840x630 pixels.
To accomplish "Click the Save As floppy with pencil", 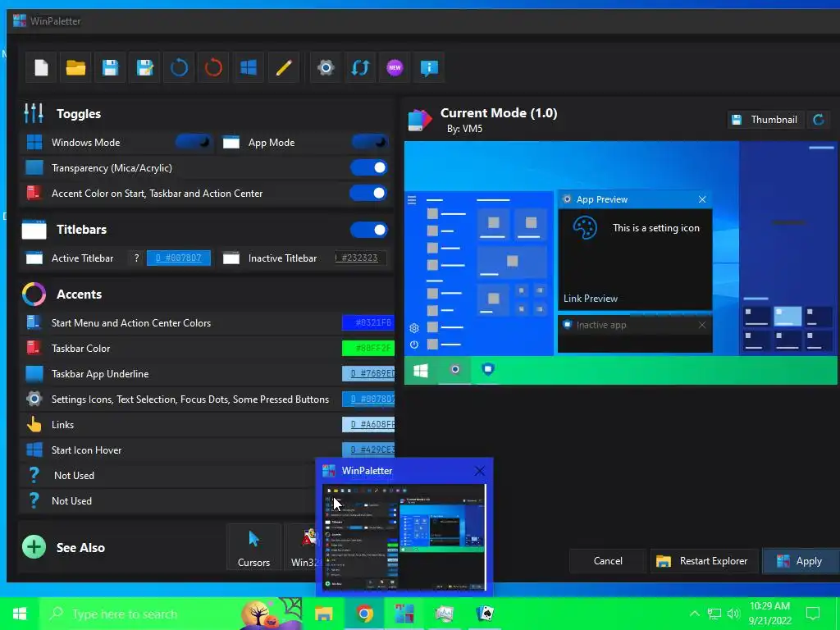I will [x=144, y=67].
